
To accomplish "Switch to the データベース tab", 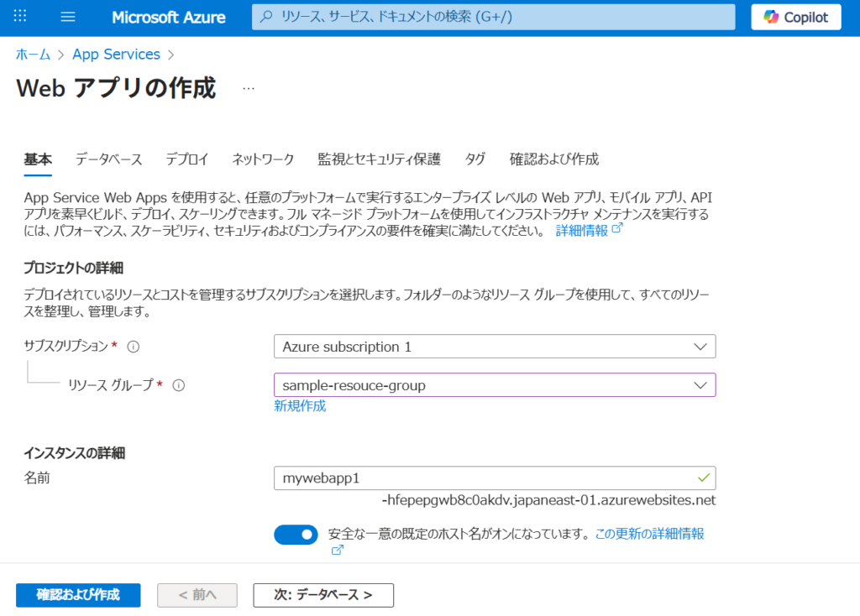I will (108, 159).
